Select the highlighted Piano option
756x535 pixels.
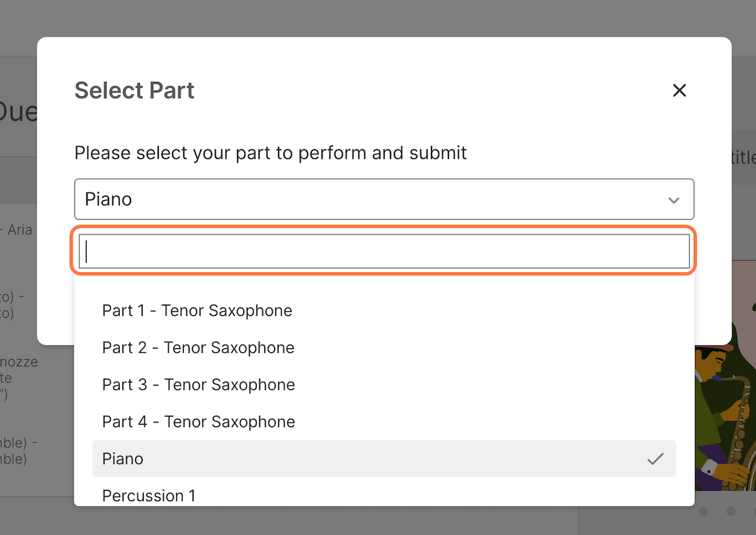pyautogui.click(x=384, y=459)
